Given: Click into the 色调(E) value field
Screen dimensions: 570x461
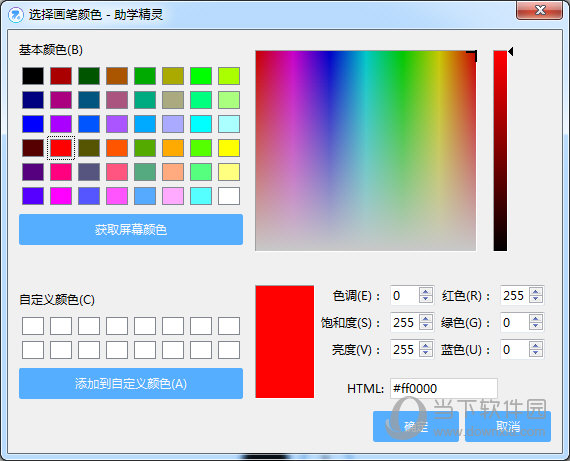Looking at the screenshot, I should (405, 295).
